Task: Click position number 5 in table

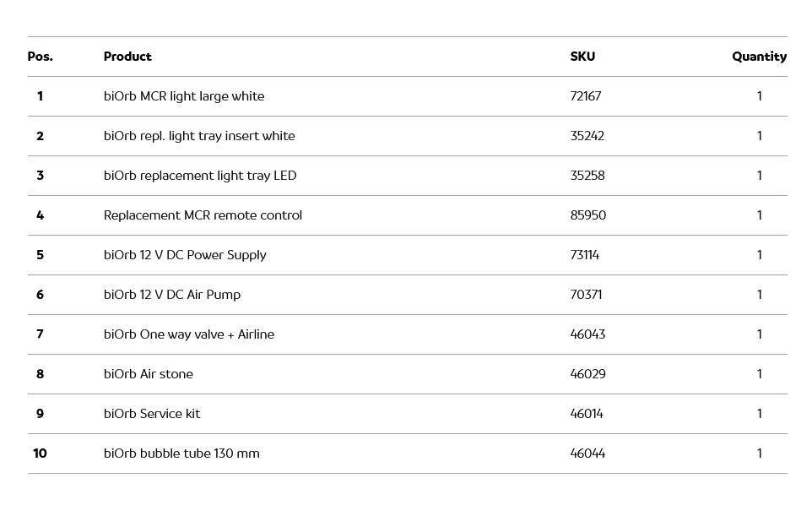Action: [x=40, y=255]
